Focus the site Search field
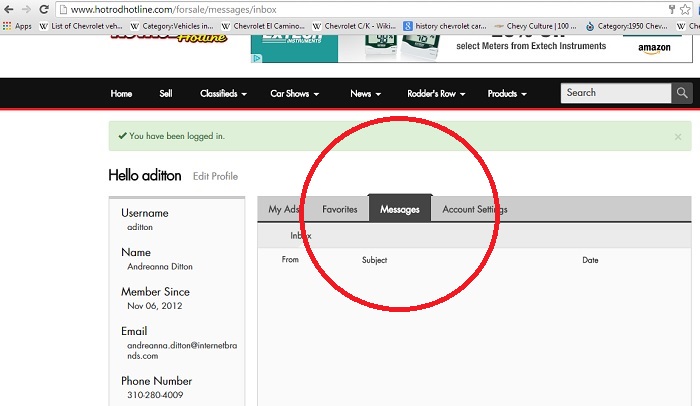The height and width of the screenshot is (406, 700). point(614,93)
